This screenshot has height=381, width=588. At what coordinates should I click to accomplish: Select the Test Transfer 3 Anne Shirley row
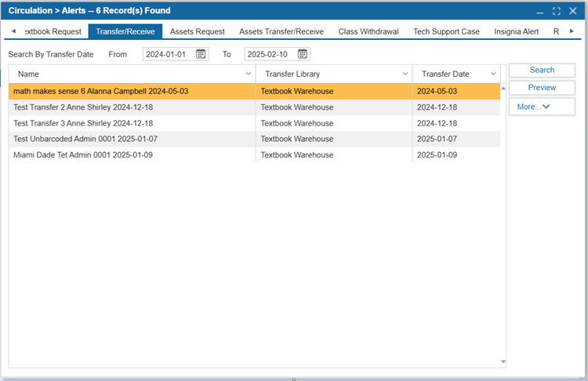254,123
